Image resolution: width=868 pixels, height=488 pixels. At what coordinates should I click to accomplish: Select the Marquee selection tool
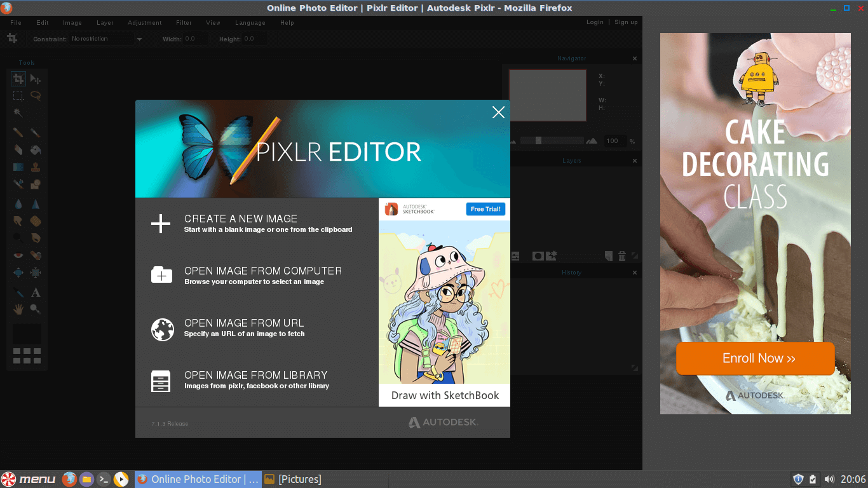18,96
